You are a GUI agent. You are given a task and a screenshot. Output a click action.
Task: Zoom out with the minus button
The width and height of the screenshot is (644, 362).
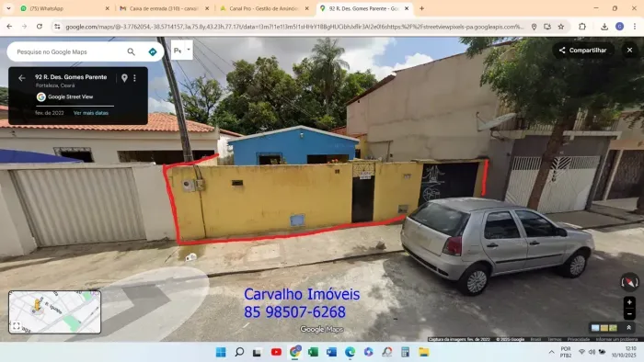629,314
